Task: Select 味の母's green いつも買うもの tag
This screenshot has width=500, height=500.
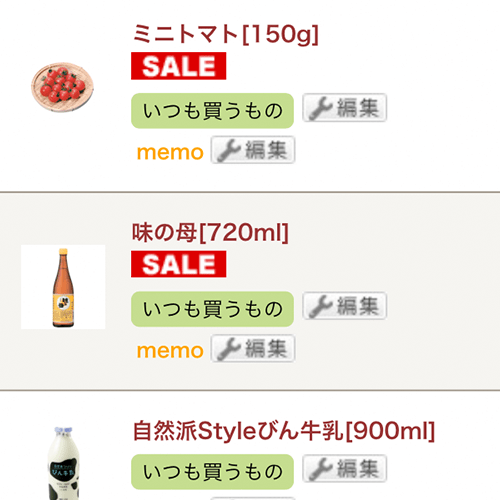Action: (212, 309)
